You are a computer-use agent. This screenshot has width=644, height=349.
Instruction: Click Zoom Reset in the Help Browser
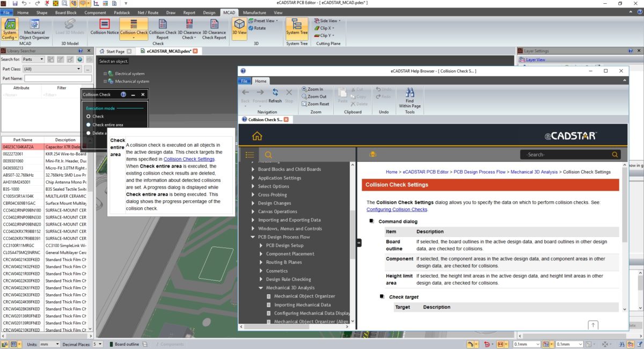coord(315,104)
